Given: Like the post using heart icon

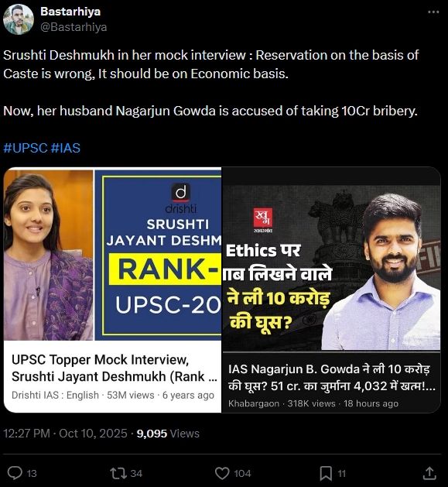Looking at the screenshot, I should coord(222,473).
